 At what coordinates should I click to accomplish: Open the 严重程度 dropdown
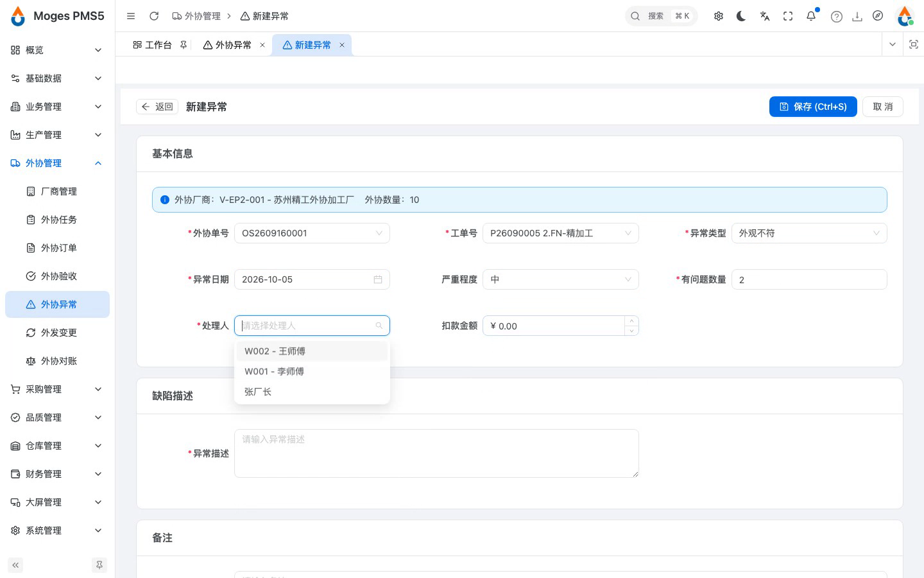click(561, 279)
